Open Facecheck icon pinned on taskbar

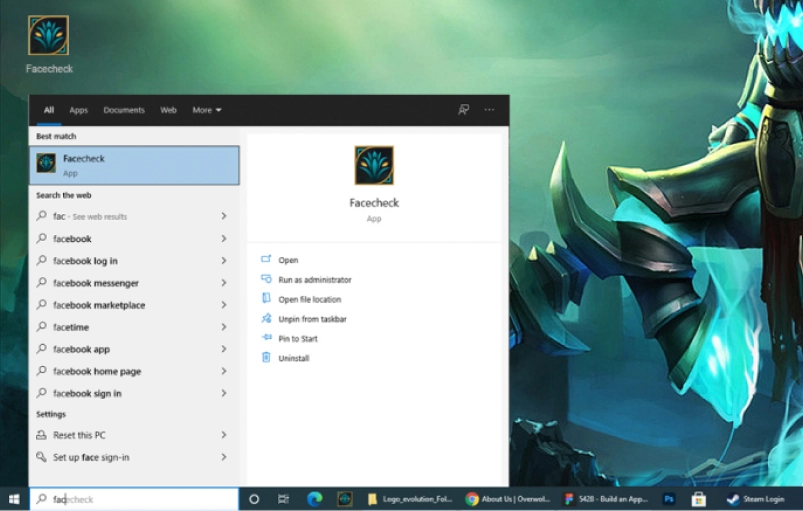(x=345, y=499)
